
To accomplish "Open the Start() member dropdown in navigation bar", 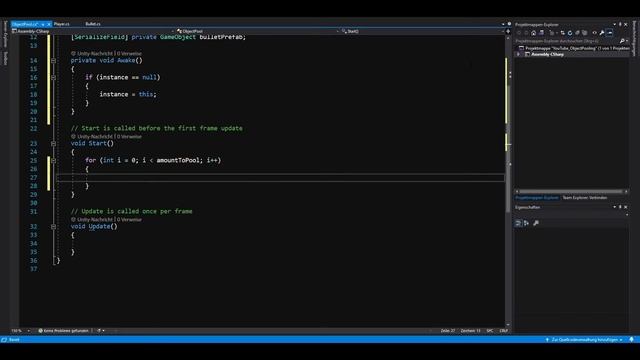I will click(503, 31).
